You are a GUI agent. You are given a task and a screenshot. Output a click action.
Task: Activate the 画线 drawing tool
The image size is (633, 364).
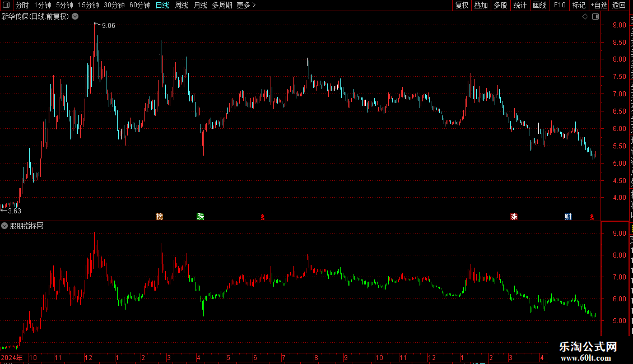(x=539, y=5)
